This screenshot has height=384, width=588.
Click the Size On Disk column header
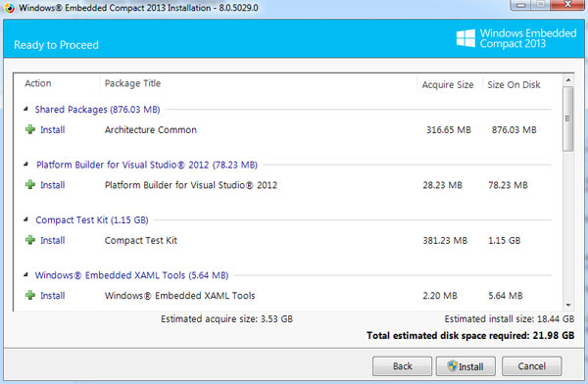pos(514,85)
